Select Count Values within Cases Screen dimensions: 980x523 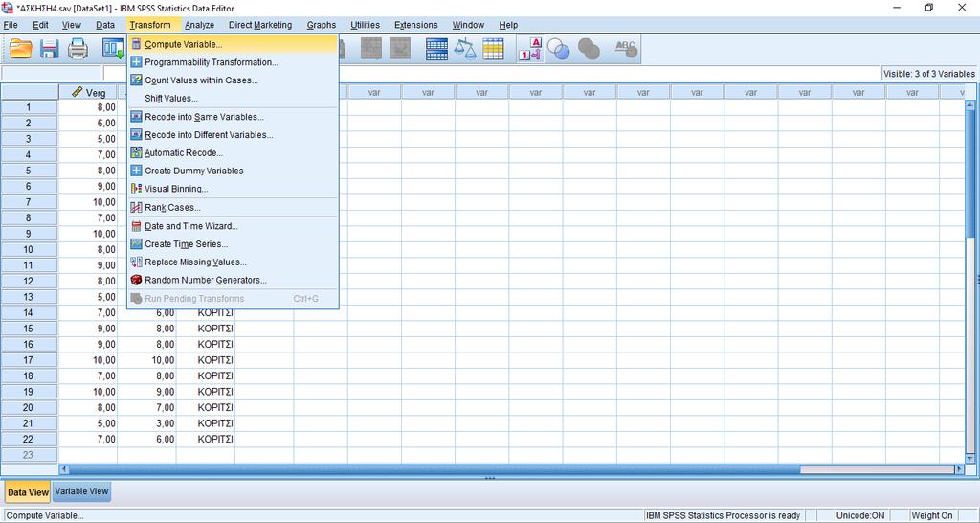(234, 80)
